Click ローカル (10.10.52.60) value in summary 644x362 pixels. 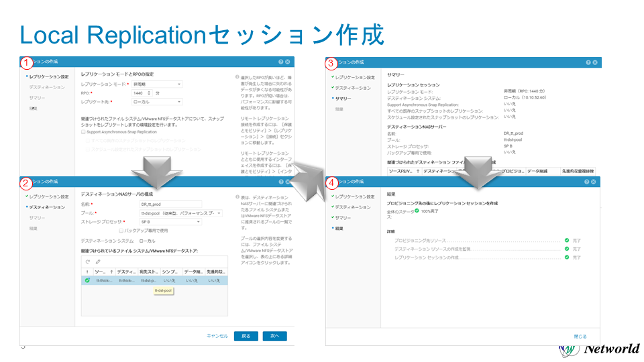click(x=525, y=98)
